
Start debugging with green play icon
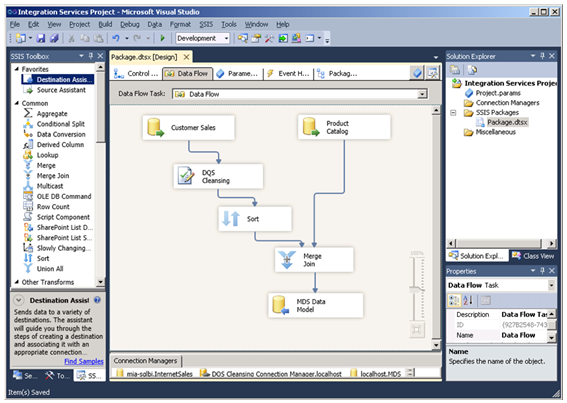click(162, 38)
